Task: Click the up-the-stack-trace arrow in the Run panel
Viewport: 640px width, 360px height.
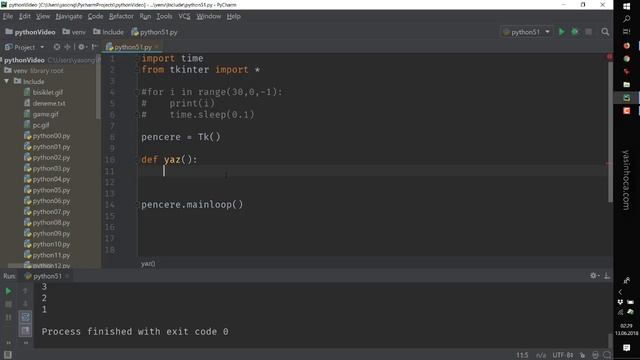Action: (x=25, y=291)
